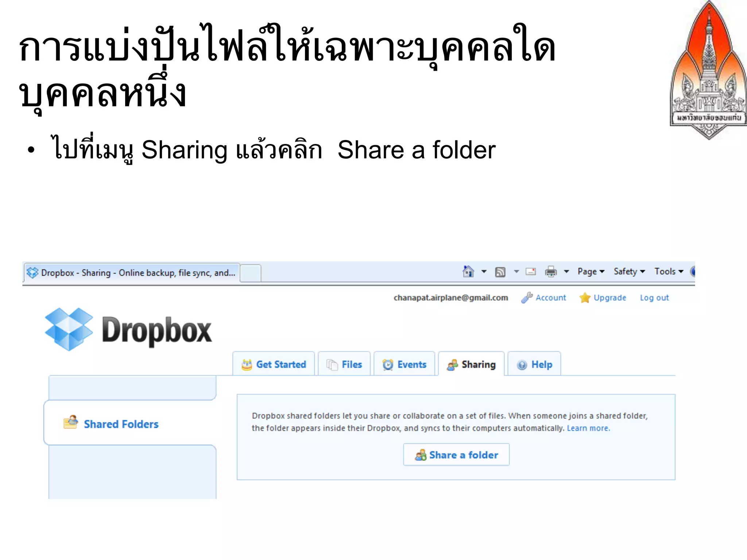Click the question icon on Help tab
The width and height of the screenshot is (747, 560).
(x=522, y=365)
